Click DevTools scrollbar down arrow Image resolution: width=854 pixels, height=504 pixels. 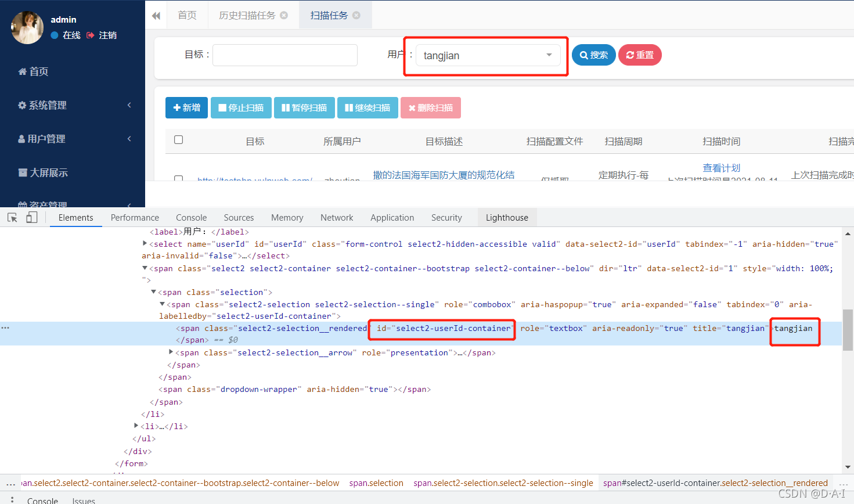tap(848, 467)
